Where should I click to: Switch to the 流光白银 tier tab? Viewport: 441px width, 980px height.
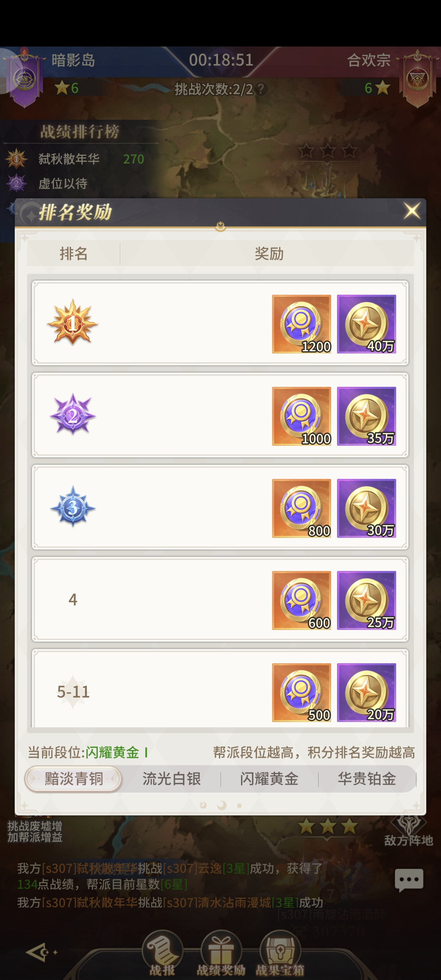click(x=171, y=779)
